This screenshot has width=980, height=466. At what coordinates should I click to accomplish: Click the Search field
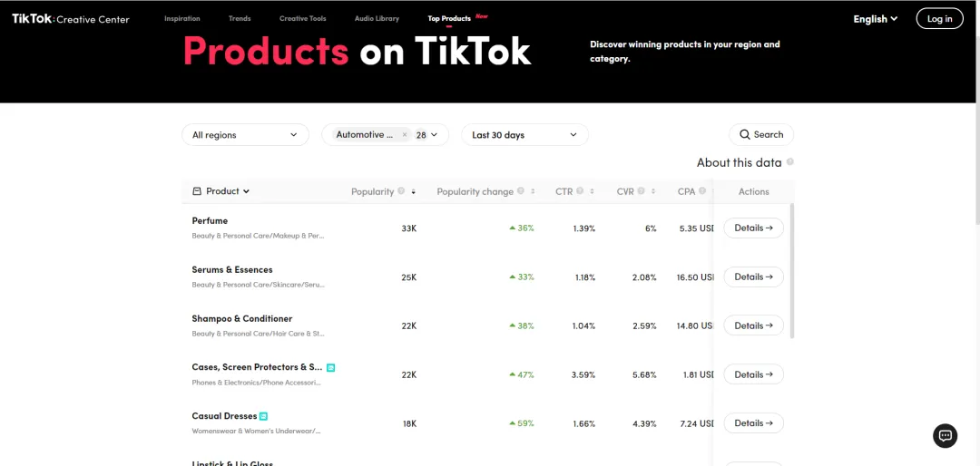click(761, 134)
